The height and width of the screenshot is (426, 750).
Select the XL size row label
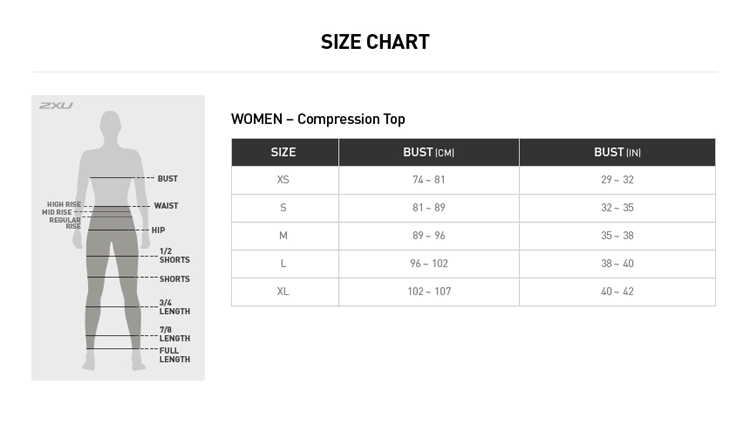point(284,292)
